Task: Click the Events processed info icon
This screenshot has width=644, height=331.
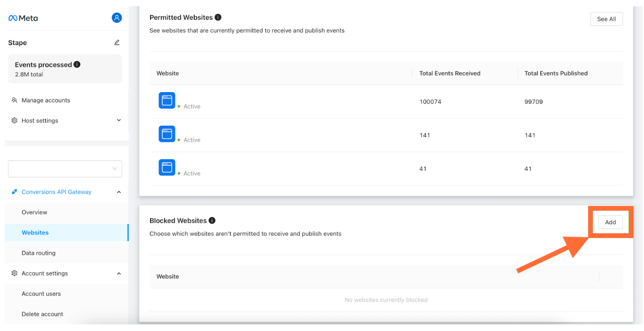Action: tap(77, 64)
